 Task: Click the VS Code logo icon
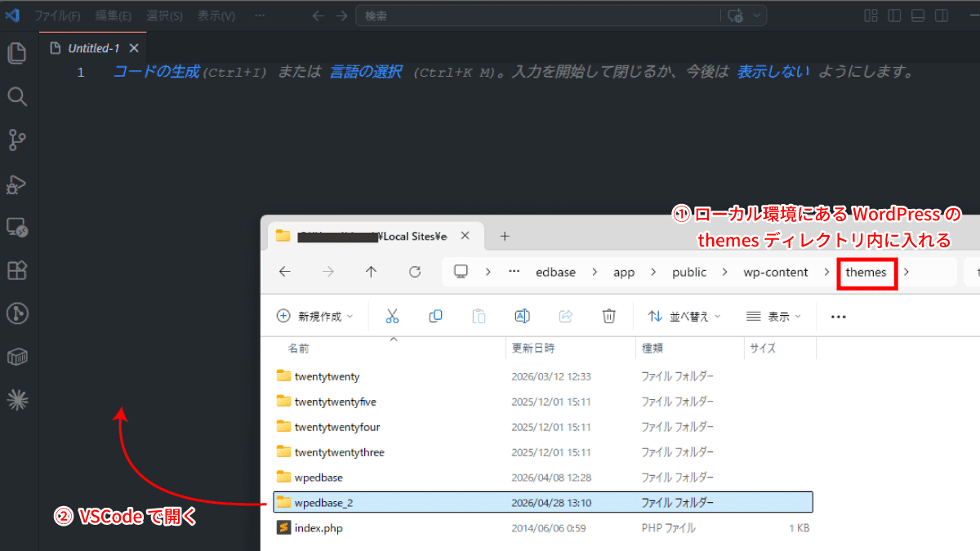[x=13, y=15]
